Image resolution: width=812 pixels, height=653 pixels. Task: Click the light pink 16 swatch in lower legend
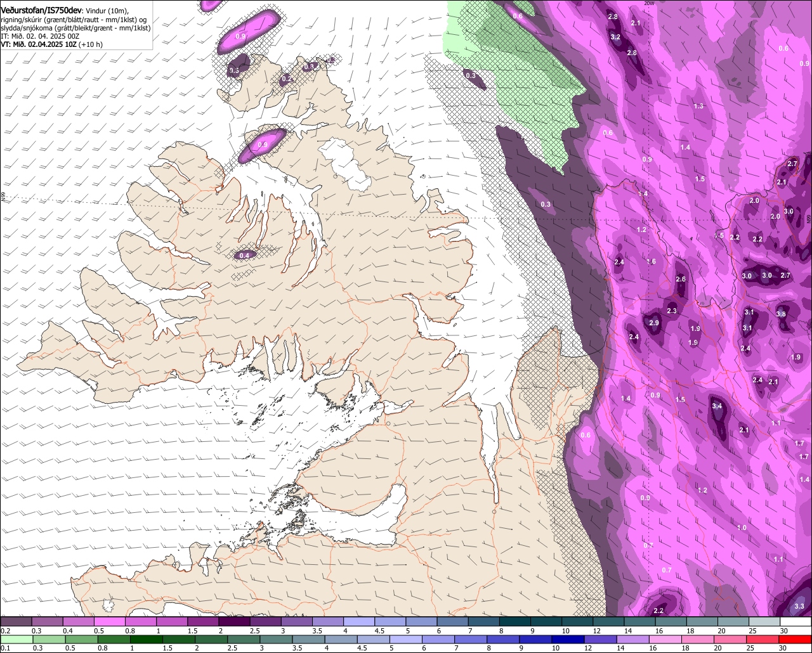(665, 639)
